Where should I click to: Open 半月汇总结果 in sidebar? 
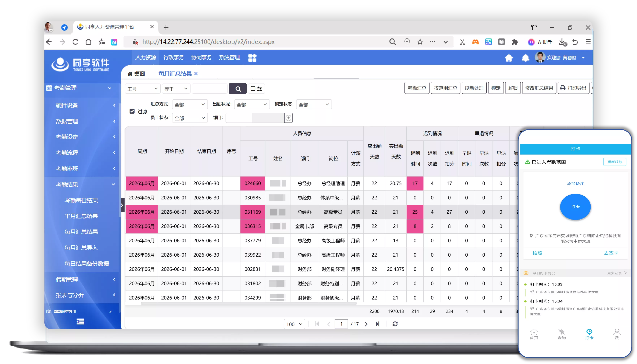pos(81,216)
